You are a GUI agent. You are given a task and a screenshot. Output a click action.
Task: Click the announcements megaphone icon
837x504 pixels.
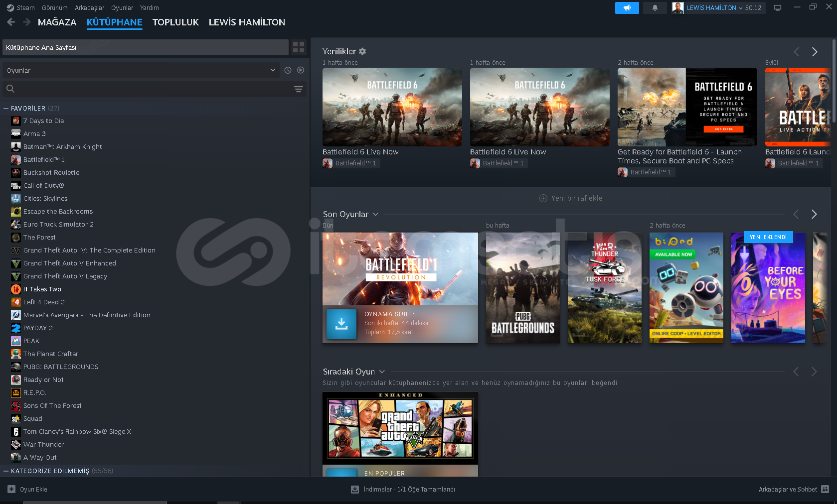click(627, 8)
